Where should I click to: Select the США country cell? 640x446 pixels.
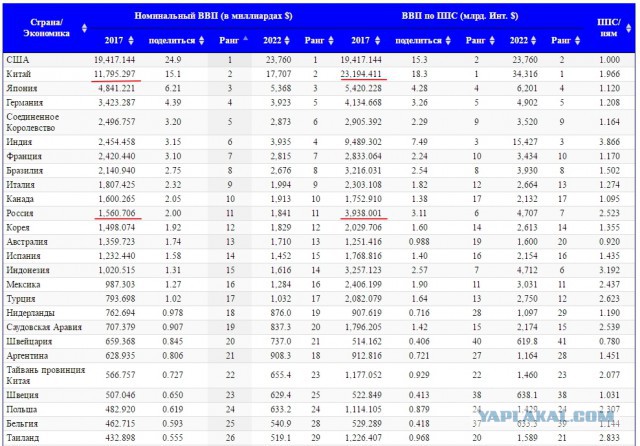coord(18,60)
